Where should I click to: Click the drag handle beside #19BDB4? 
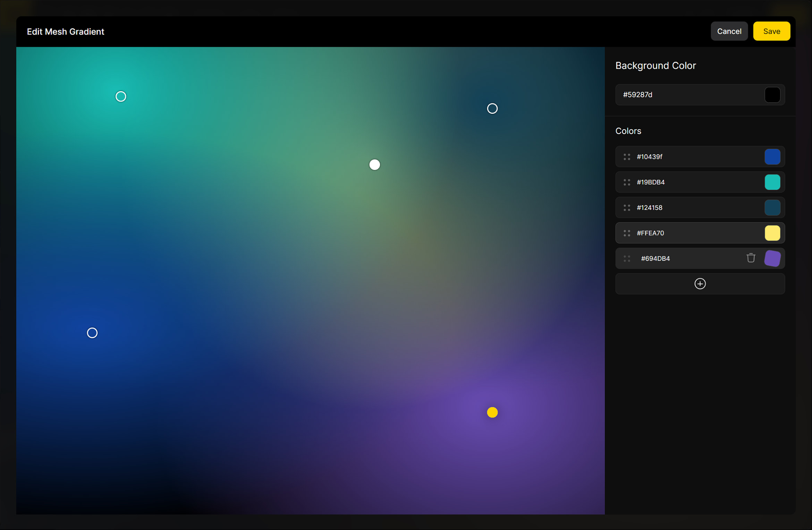(627, 182)
